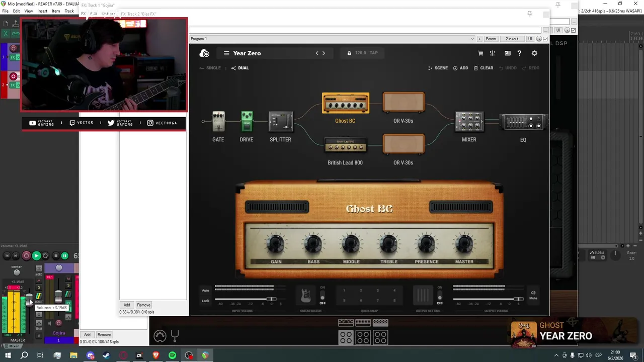Open the View menu in REAPER
Viewport: 644px width, 362px height.
point(29,11)
